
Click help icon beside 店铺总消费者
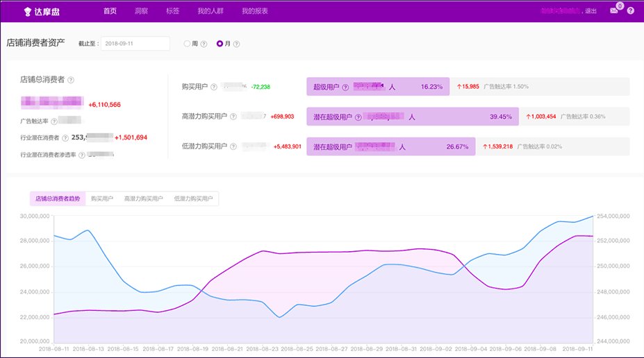point(71,80)
